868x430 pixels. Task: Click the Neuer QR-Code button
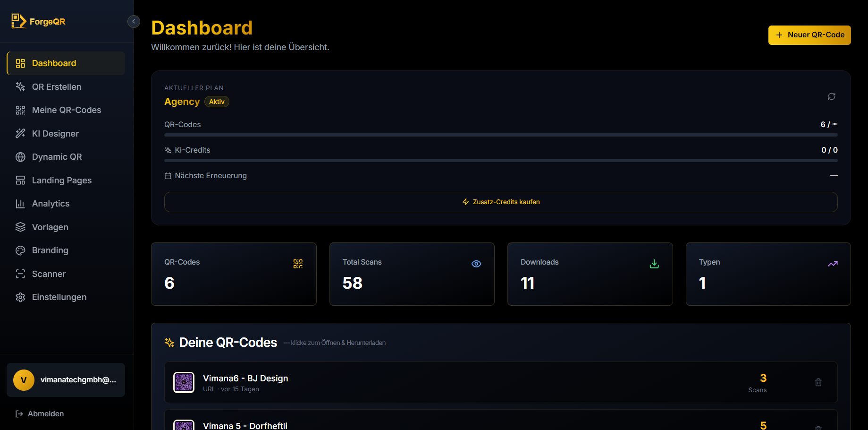[809, 35]
